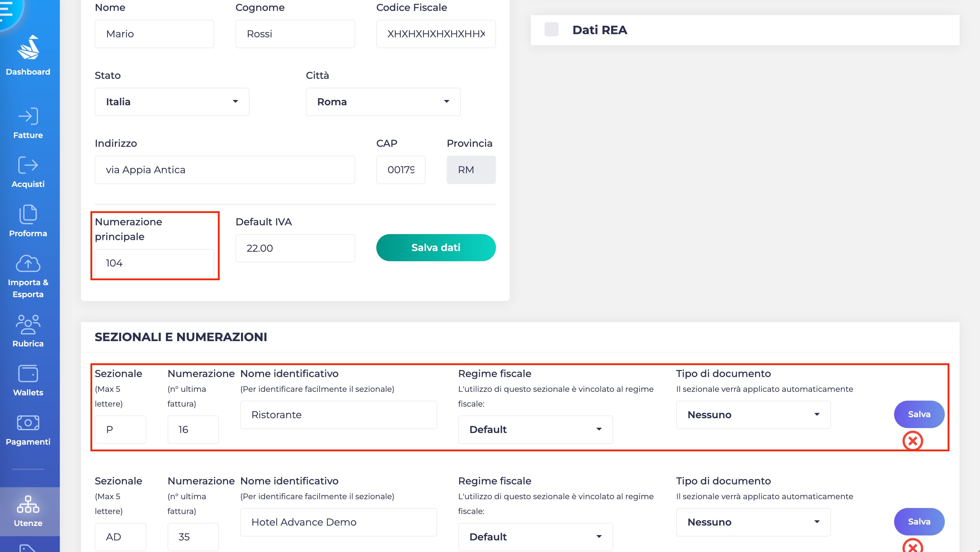Image resolution: width=980 pixels, height=552 pixels.
Task: Open the Rubrica contacts icon
Action: pos(28,324)
